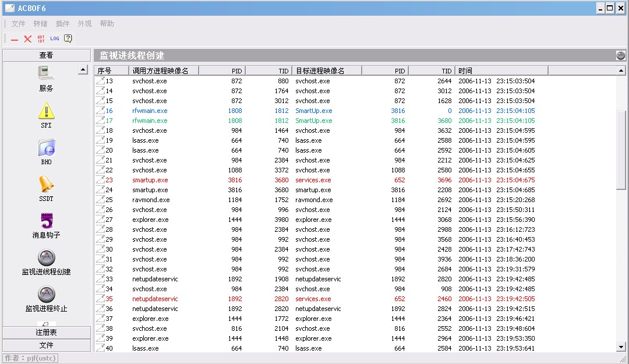Screen dimensions: 629x364
Task: Click sequence number 13 in first row
Action: [x=109, y=81]
